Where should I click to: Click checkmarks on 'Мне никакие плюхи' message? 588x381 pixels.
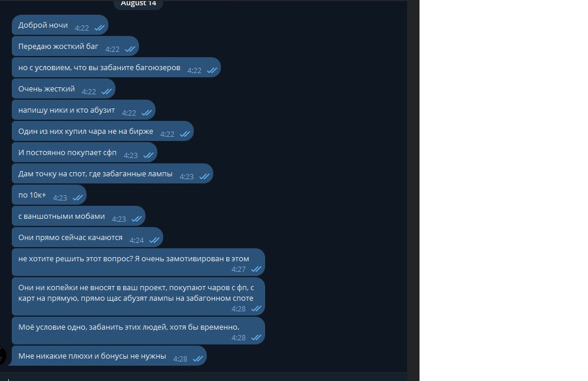click(197, 359)
